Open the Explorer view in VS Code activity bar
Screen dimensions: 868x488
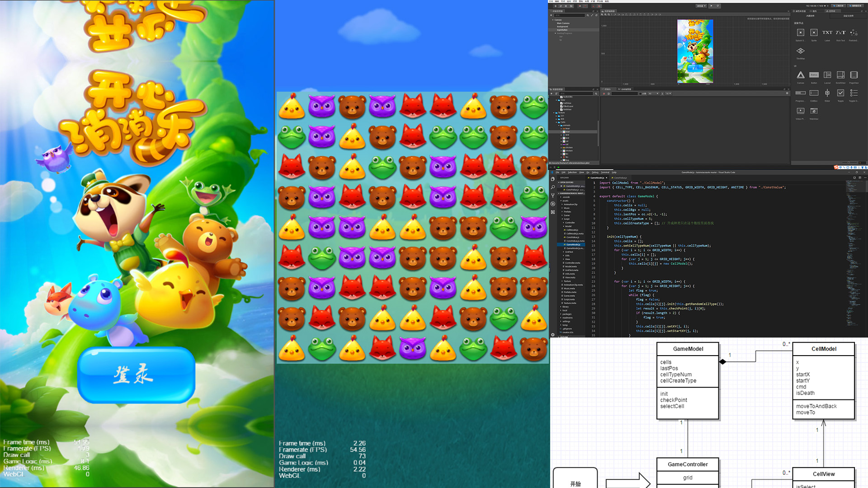pyautogui.click(x=553, y=179)
